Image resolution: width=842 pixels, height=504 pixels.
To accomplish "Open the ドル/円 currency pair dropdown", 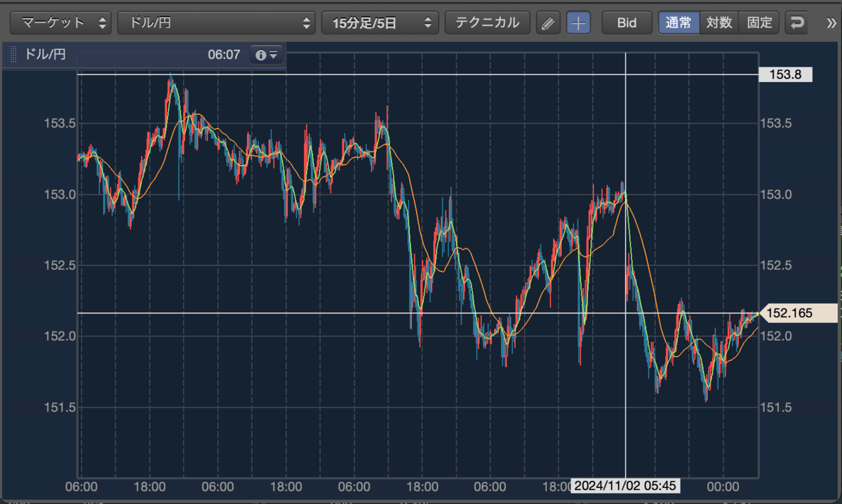I will [x=216, y=22].
